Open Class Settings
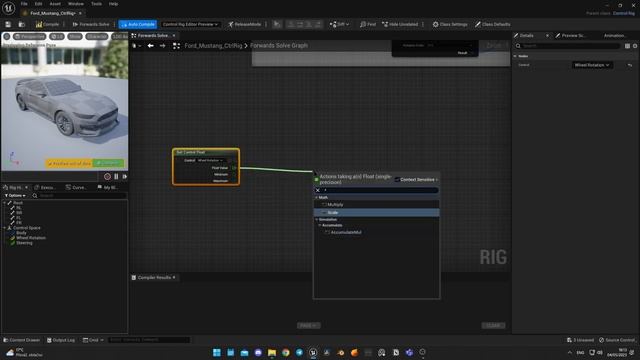The height and width of the screenshot is (360, 640). [450, 24]
